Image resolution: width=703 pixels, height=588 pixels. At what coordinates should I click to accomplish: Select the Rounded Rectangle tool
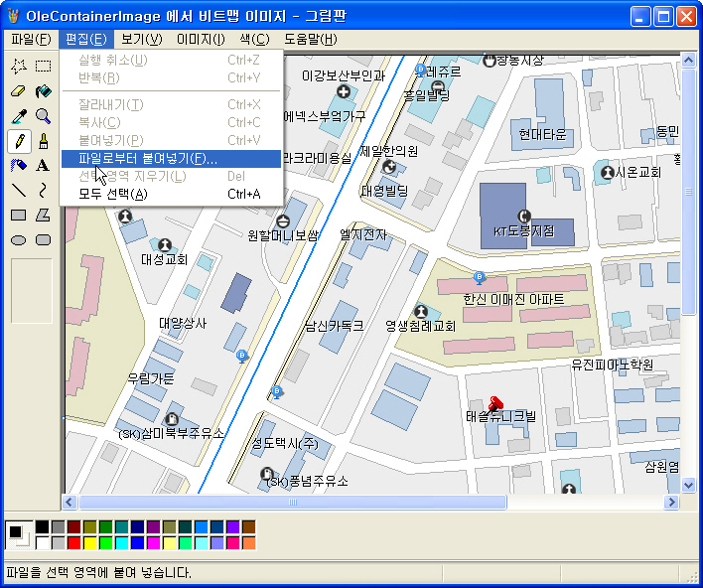[x=43, y=240]
